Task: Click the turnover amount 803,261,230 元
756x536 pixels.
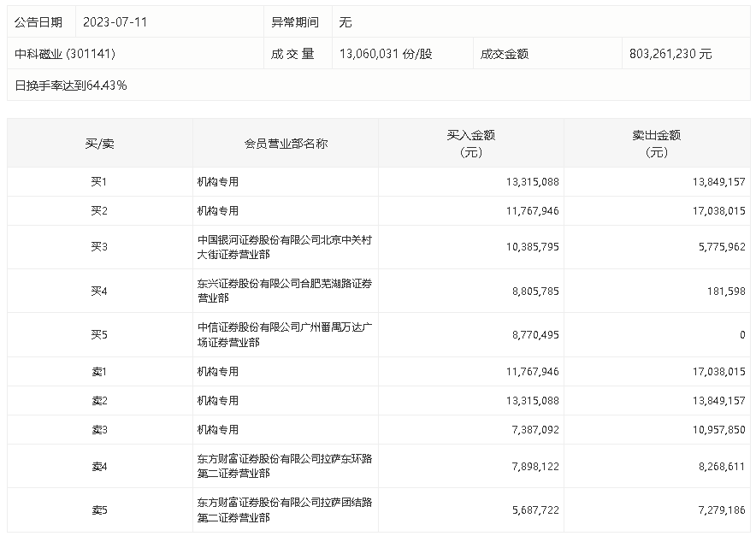Action: pyautogui.click(x=670, y=54)
